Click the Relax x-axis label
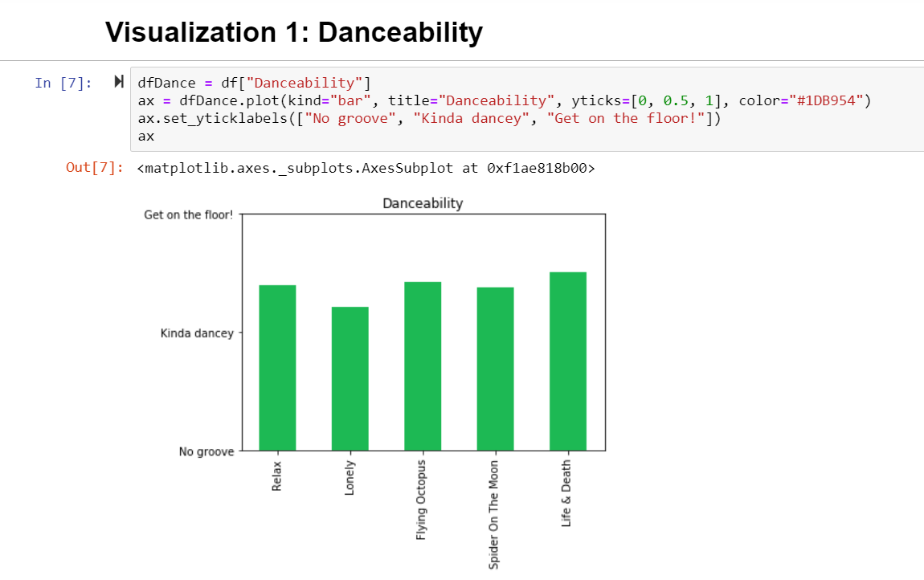Image resolution: width=924 pixels, height=580 pixels. [277, 476]
